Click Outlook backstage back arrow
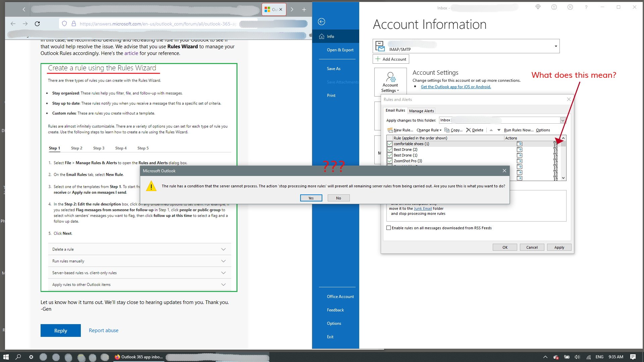The width and height of the screenshot is (644, 362). [321, 22]
